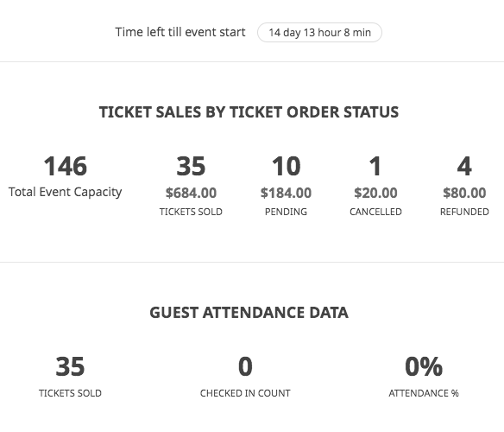Click the 0% attendance percentage figure
Screen dimensions: 504x432
point(424,366)
